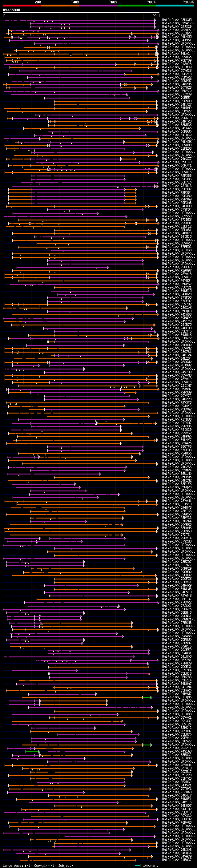Click hit label UniRef100_Q8V0M0
This screenshot has height=868, width=197.
(177, 145)
